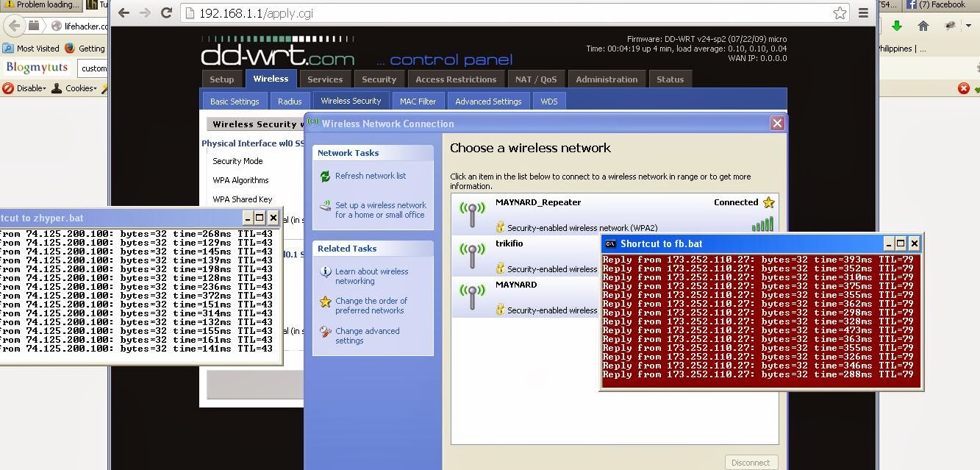Viewport: 980px width, 470px height.
Task: Click the lifehacker site globe icon
Action: [x=56, y=26]
